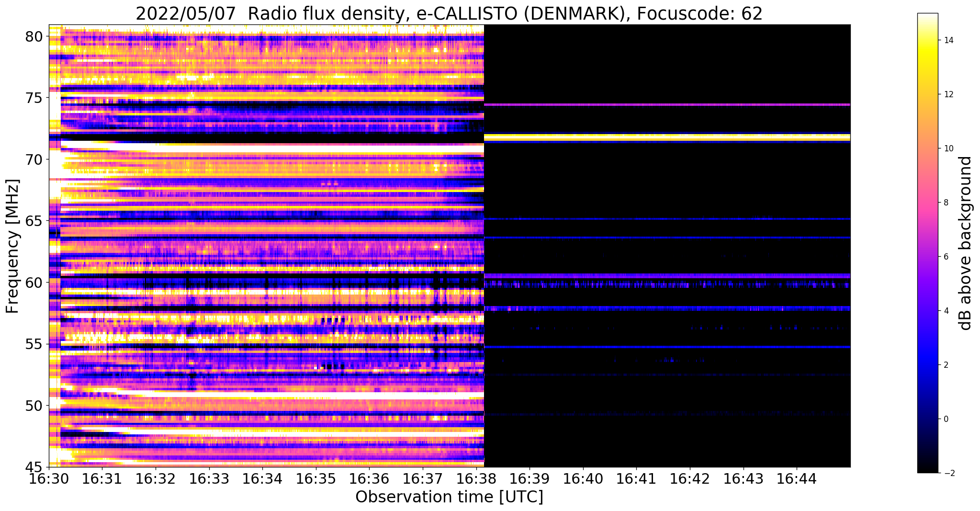The image size is (980, 511).
Task: Click the 16:44 time tick label
Action: 797,479
